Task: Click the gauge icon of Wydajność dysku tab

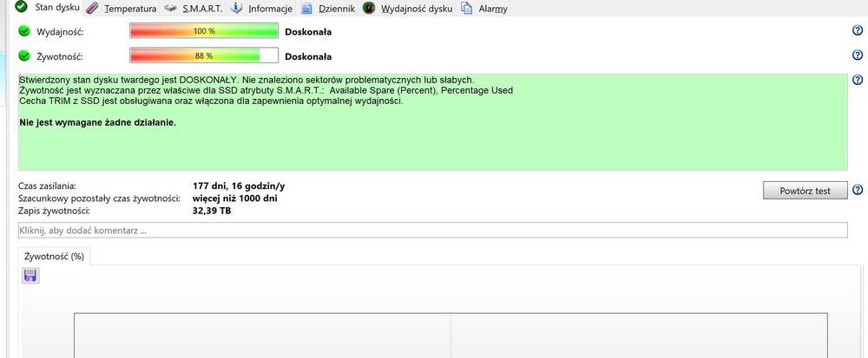Action: [x=369, y=9]
